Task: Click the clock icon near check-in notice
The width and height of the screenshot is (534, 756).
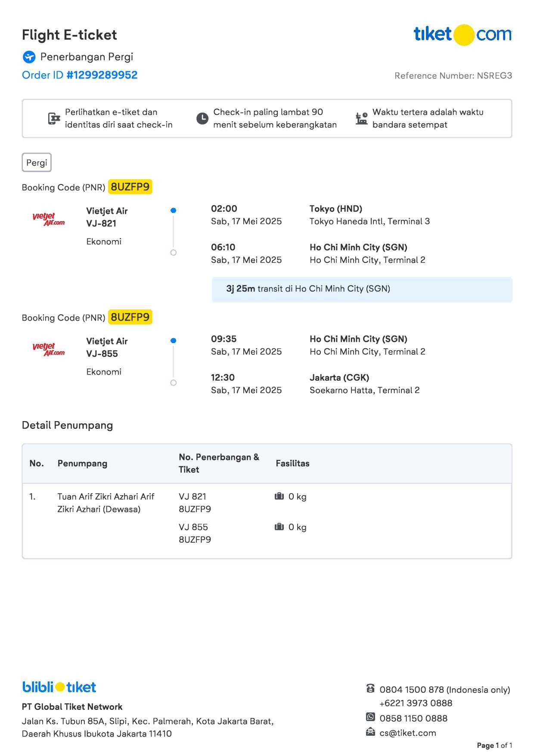Action: pyautogui.click(x=202, y=119)
